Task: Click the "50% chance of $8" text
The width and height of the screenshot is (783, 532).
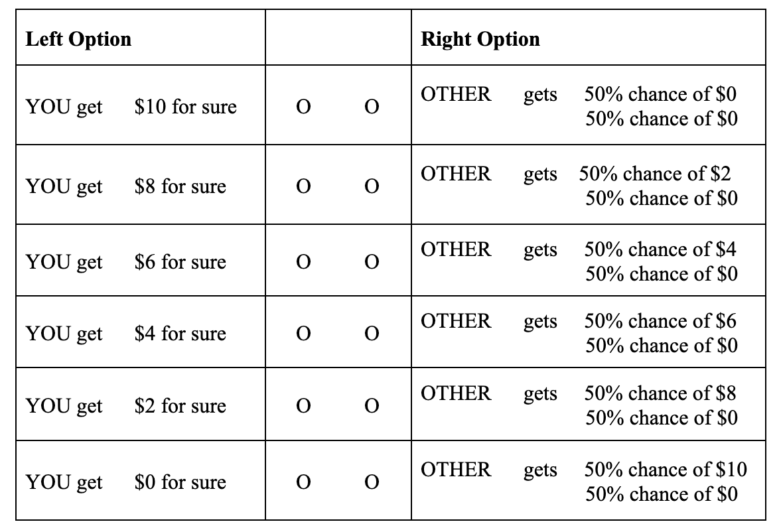Action: pyautogui.click(x=660, y=393)
